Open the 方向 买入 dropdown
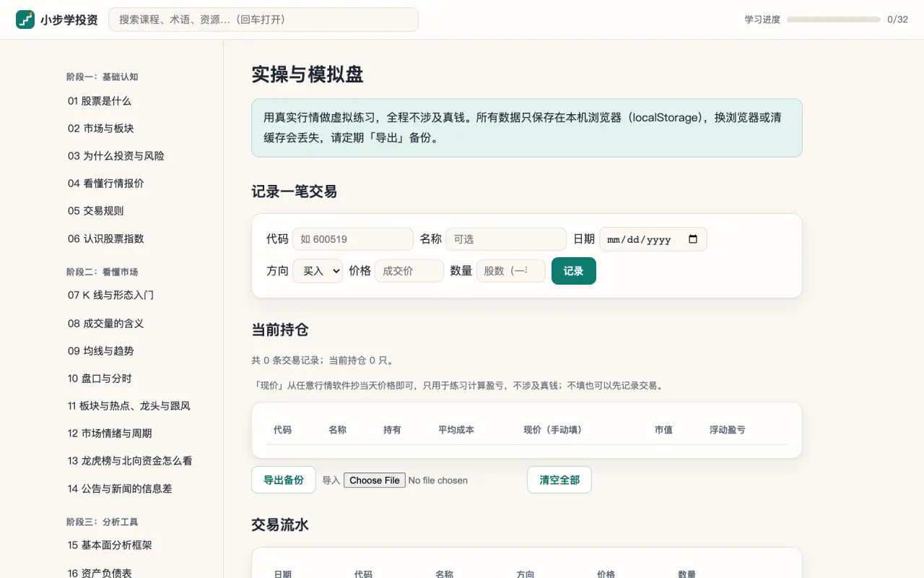The image size is (924, 578). [318, 271]
